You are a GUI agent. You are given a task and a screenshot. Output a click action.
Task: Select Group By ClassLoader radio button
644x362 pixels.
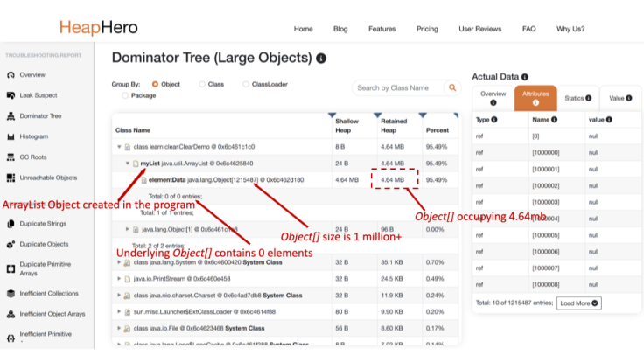pos(246,84)
